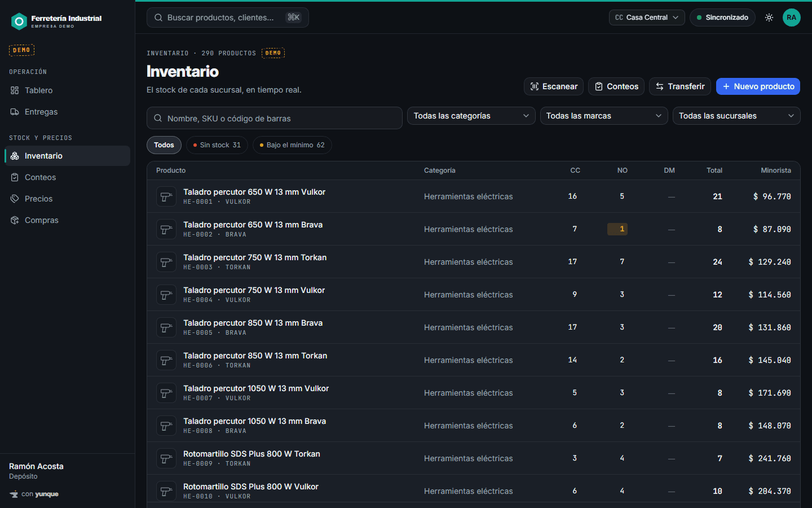Click price $ 241.760 for Rotomartillo Torkan

coord(770,458)
